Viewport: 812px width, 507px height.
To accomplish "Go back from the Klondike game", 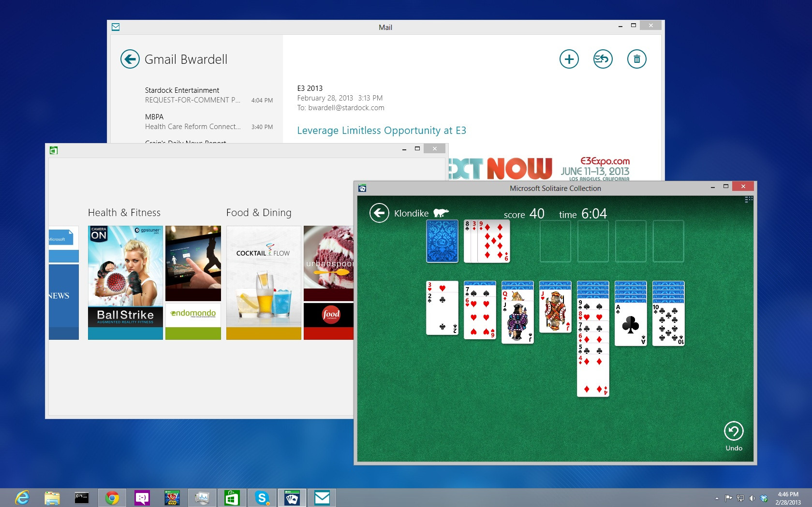I will click(379, 213).
